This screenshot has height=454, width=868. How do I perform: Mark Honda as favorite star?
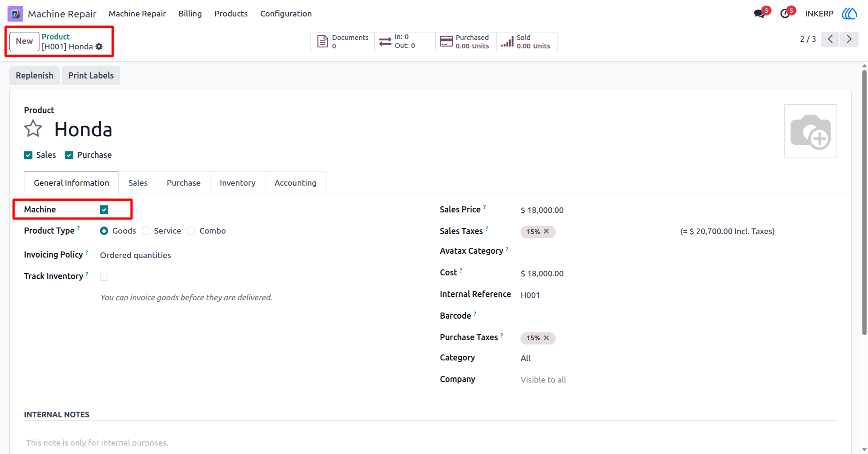pyautogui.click(x=33, y=129)
